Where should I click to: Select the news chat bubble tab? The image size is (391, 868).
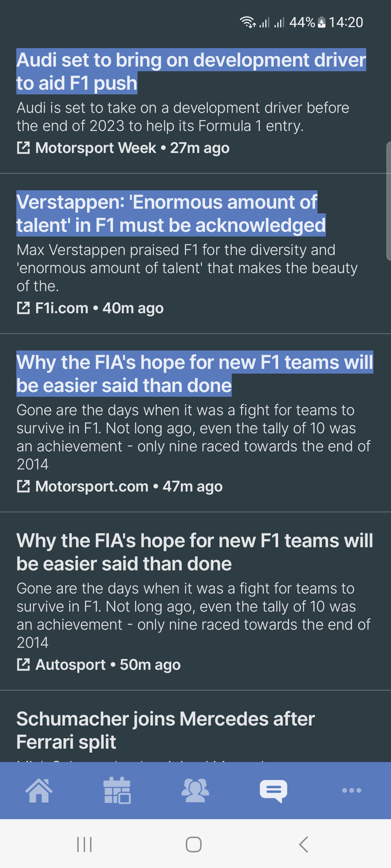tap(274, 791)
